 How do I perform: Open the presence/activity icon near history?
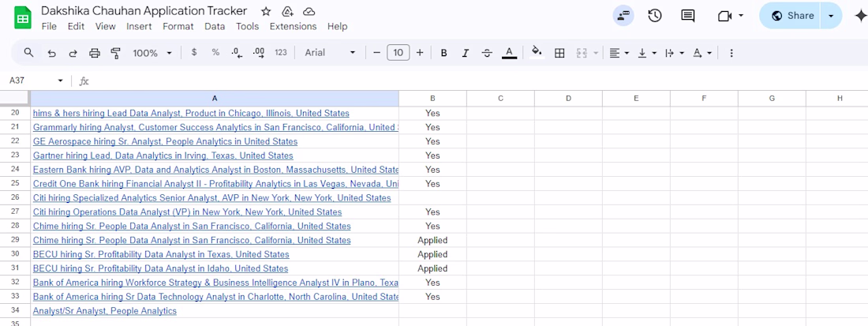(x=624, y=16)
